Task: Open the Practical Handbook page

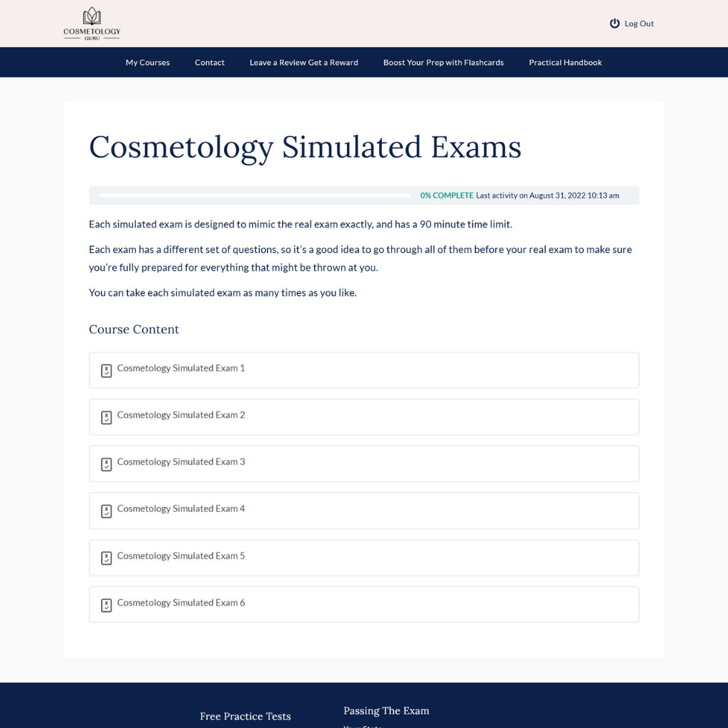Action: point(565,63)
